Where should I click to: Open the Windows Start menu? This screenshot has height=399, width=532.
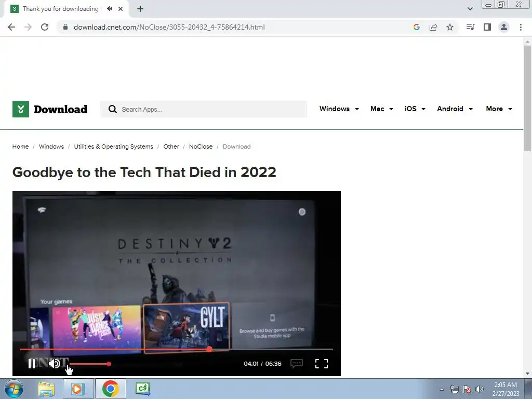point(14,389)
